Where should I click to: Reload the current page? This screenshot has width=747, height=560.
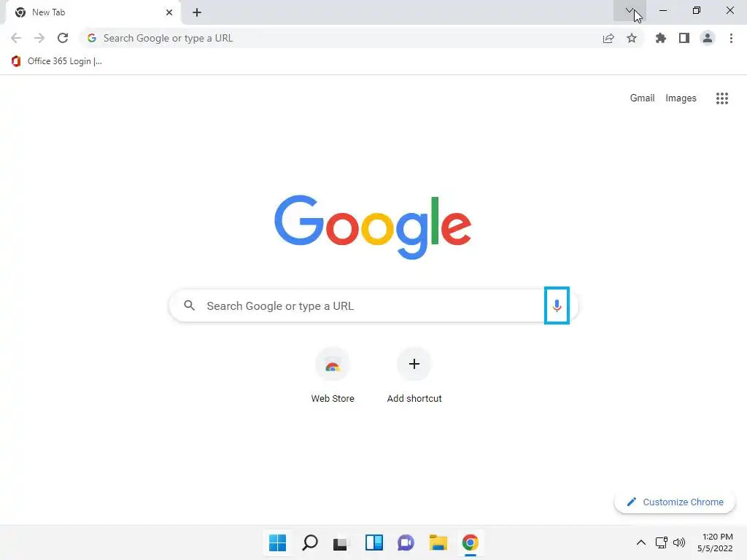point(63,38)
